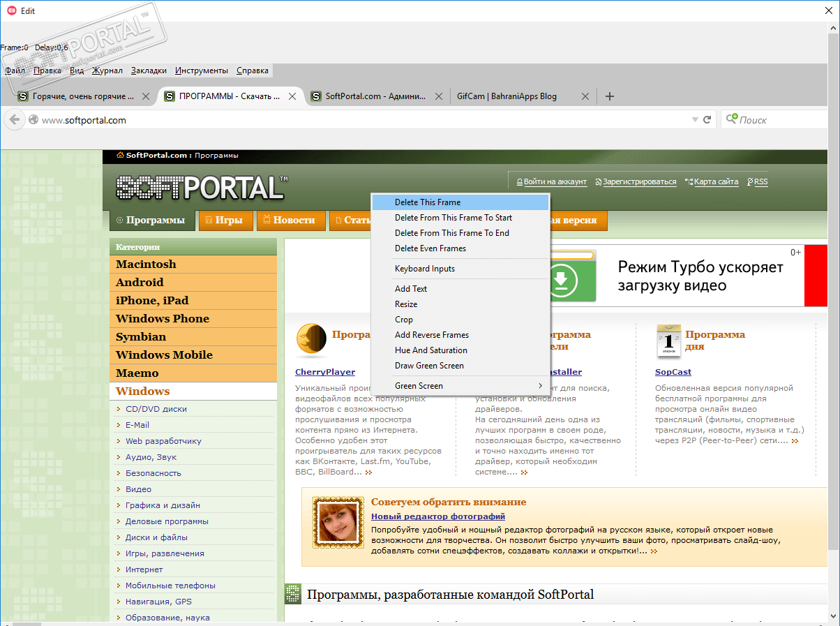Open the Web разработчику subcategory
The width and height of the screenshot is (840, 626).
(x=163, y=441)
